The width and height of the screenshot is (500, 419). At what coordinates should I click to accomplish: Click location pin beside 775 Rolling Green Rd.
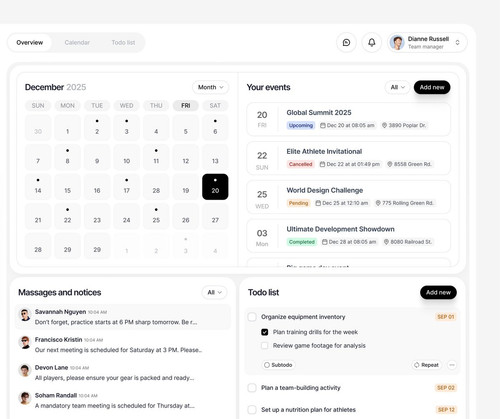click(x=378, y=203)
